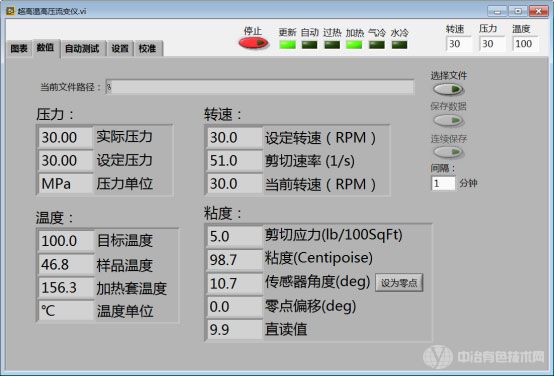Click the 剪切应力 value 5.0
The width and height of the screenshot is (554, 377).
tap(234, 236)
